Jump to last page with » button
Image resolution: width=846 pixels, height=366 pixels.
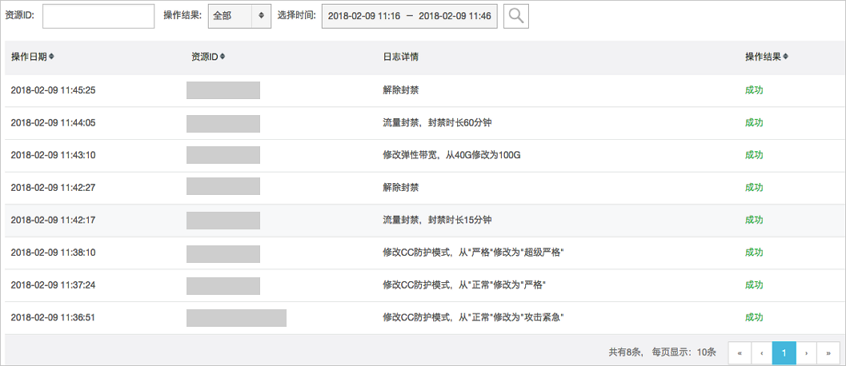pyautogui.click(x=828, y=353)
